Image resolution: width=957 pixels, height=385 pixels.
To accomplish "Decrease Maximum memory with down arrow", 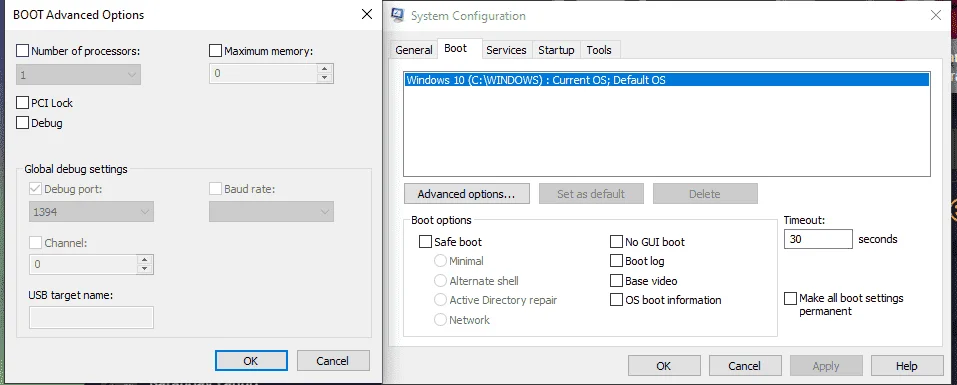I will (x=325, y=78).
